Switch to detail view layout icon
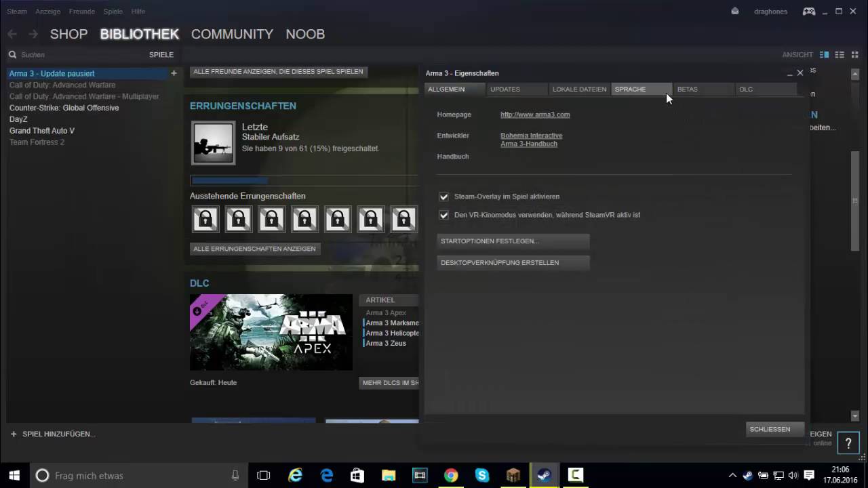The image size is (868, 488). pyautogui.click(x=825, y=55)
